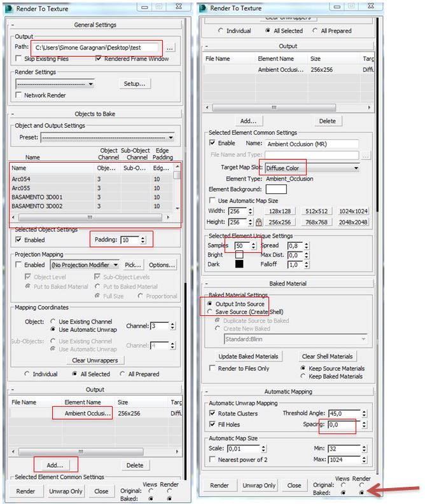Click File Name and Type browse button
Image resolution: width=425 pixels, height=504 pixels.
(x=365, y=156)
